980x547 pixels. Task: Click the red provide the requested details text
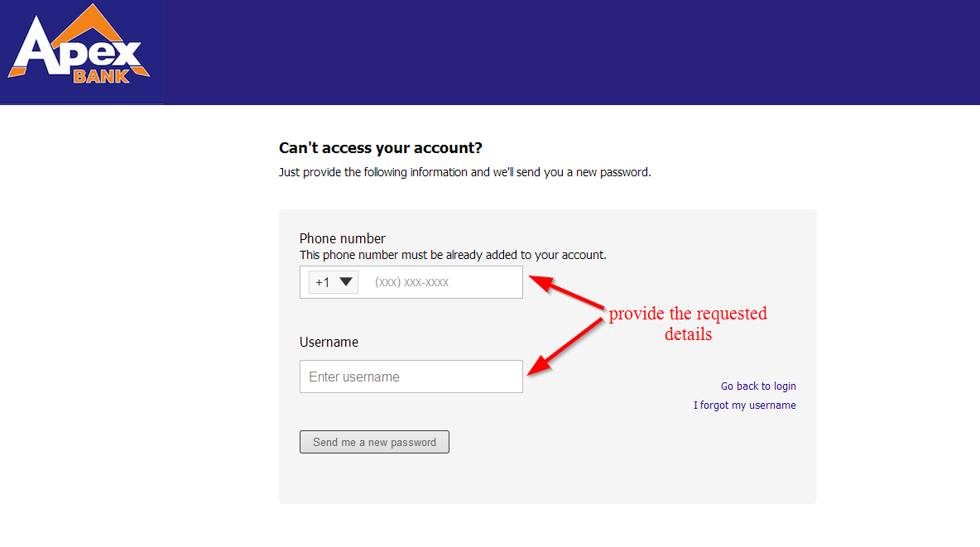(x=688, y=324)
